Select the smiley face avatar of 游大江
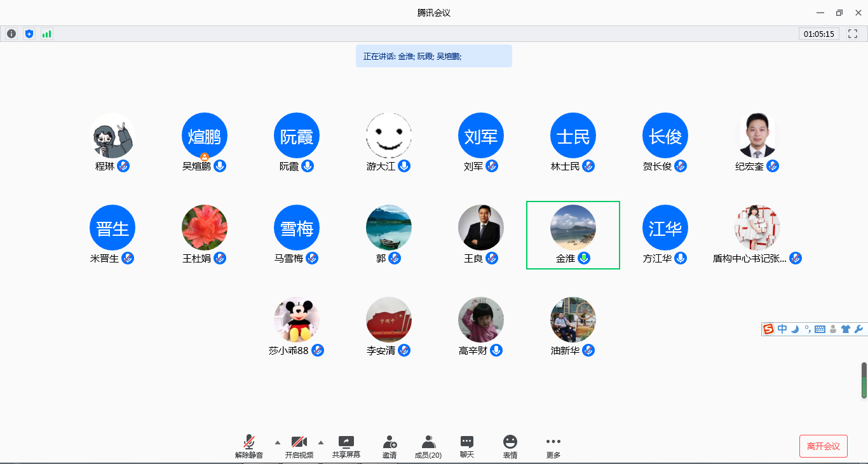868x464 pixels. (389, 135)
